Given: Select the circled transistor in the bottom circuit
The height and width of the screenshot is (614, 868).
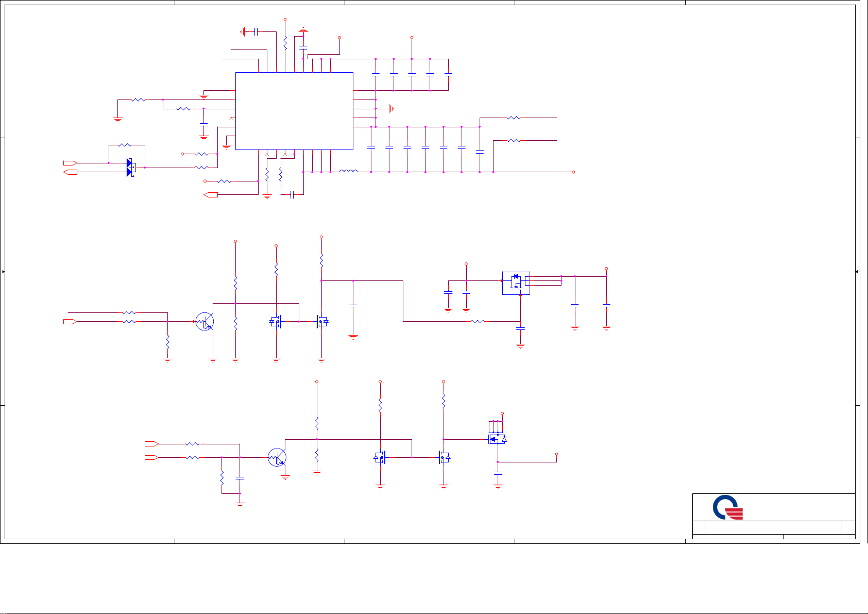Looking at the screenshot, I should point(277,457).
